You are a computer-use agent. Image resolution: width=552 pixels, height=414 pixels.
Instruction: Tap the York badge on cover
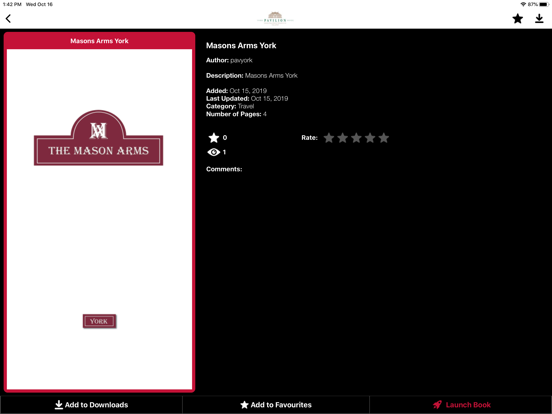[99, 321]
